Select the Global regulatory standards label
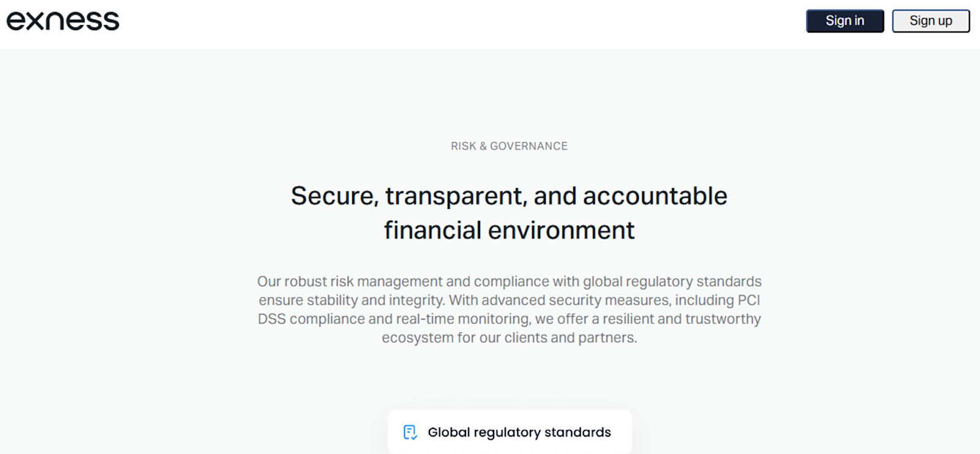The width and height of the screenshot is (980, 454). 519,433
